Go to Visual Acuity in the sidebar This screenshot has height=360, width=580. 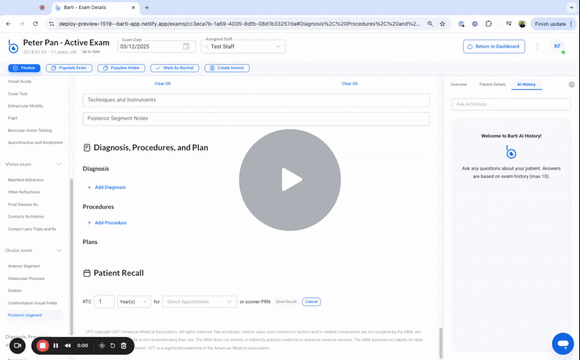(x=20, y=81)
